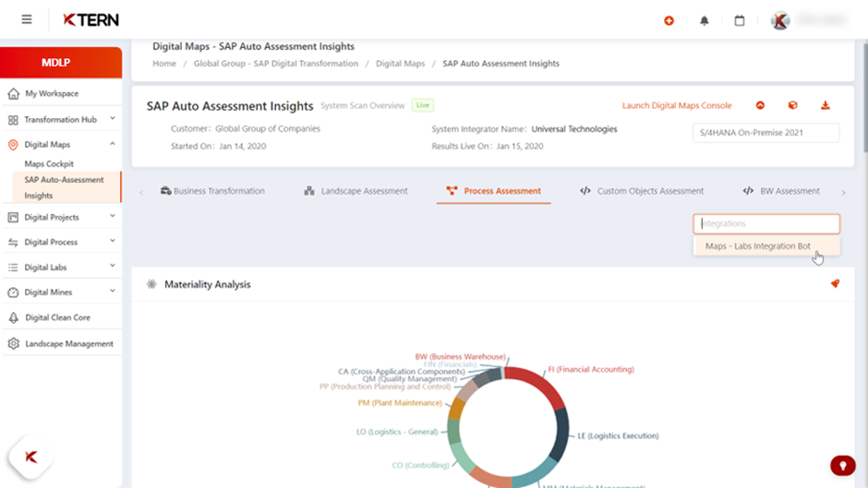Image resolution: width=868 pixels, height=488 pixels.
Task: Click the PM (Plant Maintenance) chart label
Action: 400,403
